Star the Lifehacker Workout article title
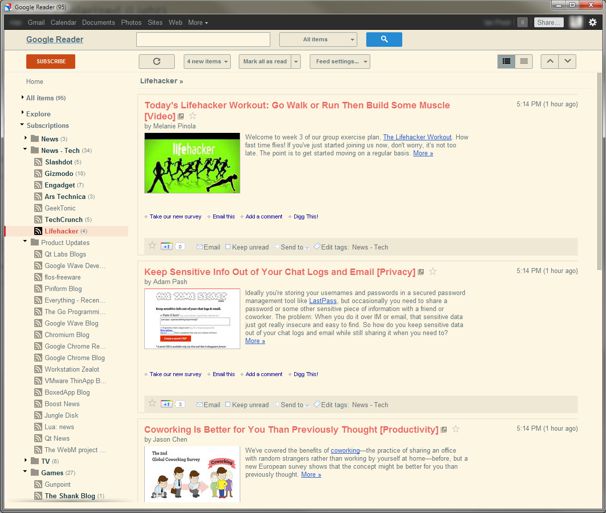 (193, 116)
